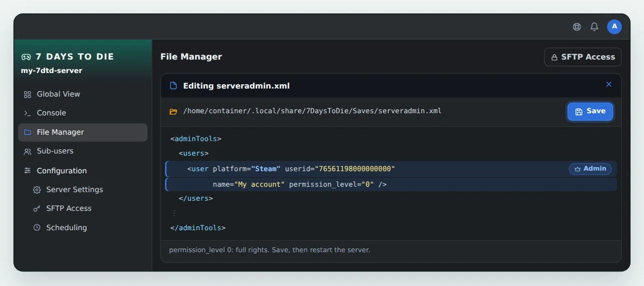Open Sub-users section
The width and height of the screenshot is (644, 286).
click(x=83, y=151)
